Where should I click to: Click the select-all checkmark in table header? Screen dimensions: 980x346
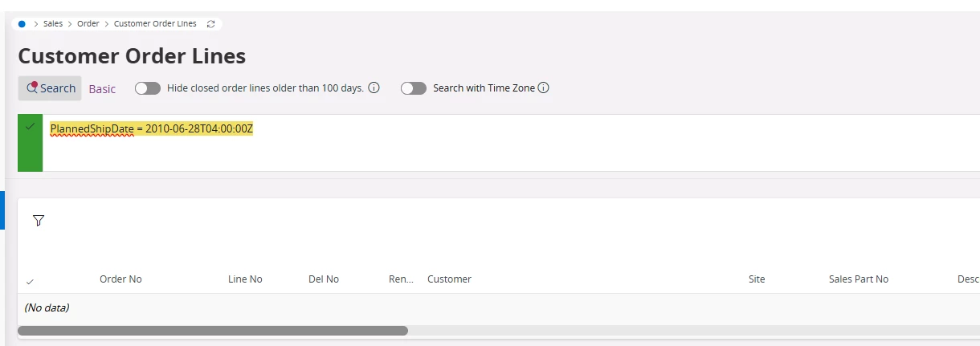[30, 281]
